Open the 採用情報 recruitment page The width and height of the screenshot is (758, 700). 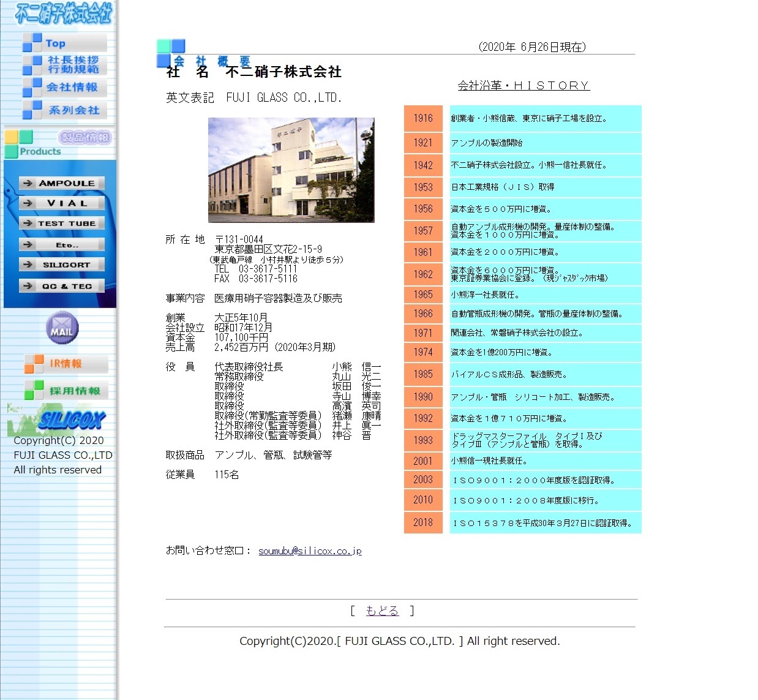(66, 390)
